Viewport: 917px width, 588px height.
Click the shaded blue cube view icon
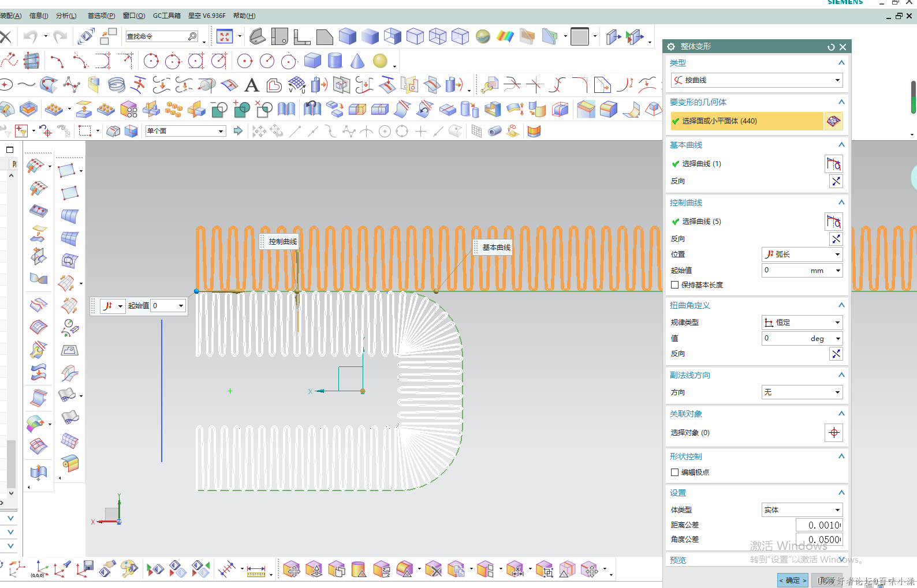pyautogui.click(x=347, y=37)
